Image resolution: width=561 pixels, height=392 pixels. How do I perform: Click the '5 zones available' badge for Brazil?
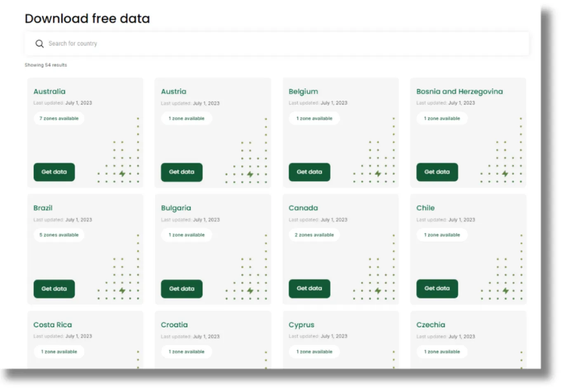coord(59,235)
